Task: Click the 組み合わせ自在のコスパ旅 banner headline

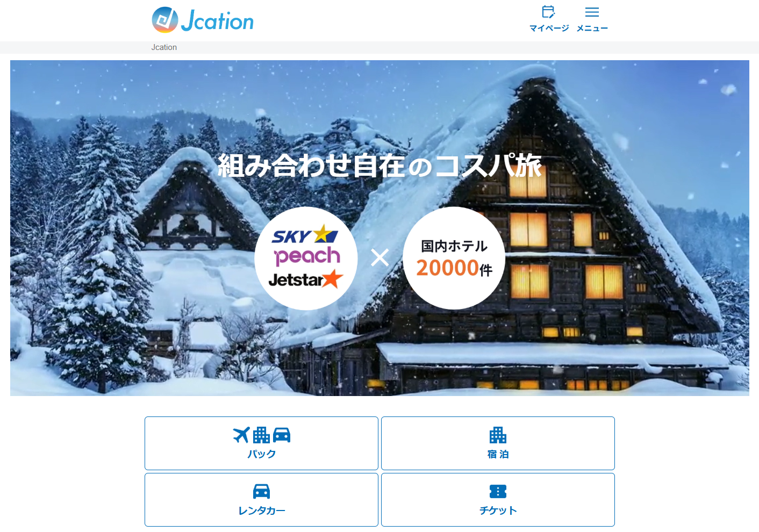Action: [379, 166]
